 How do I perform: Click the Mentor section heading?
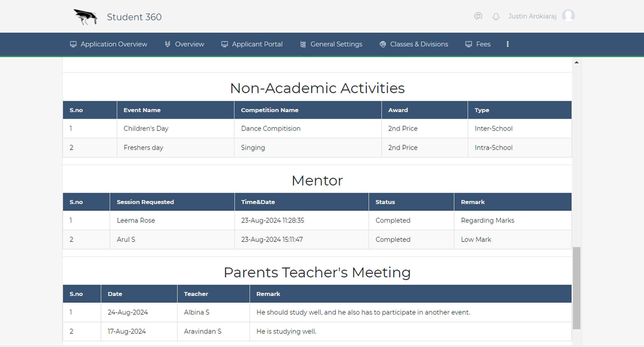click(317, 180)
